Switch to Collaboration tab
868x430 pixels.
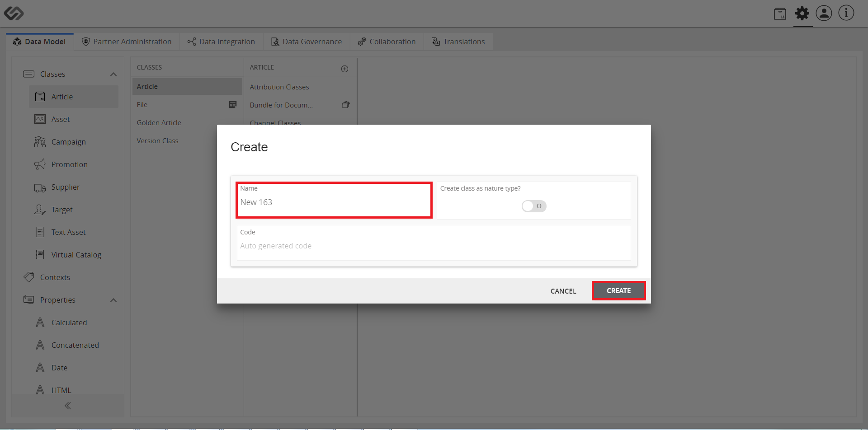(387, 42)
